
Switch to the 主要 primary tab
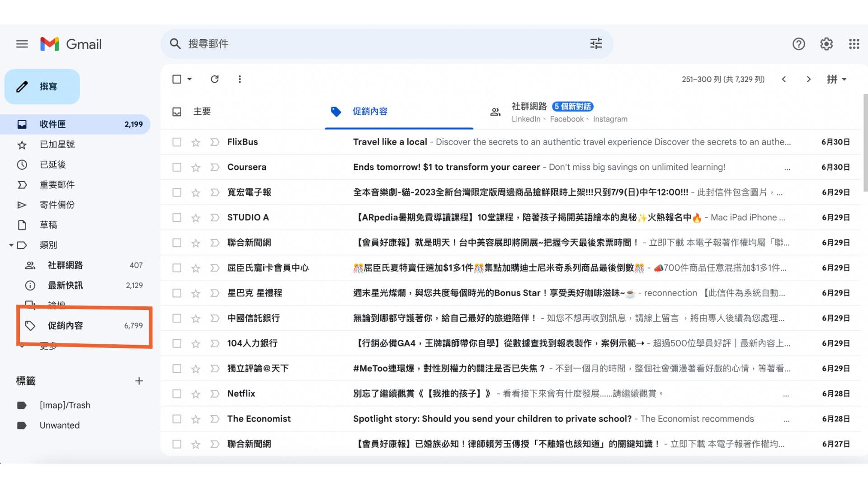coord(202,112)
